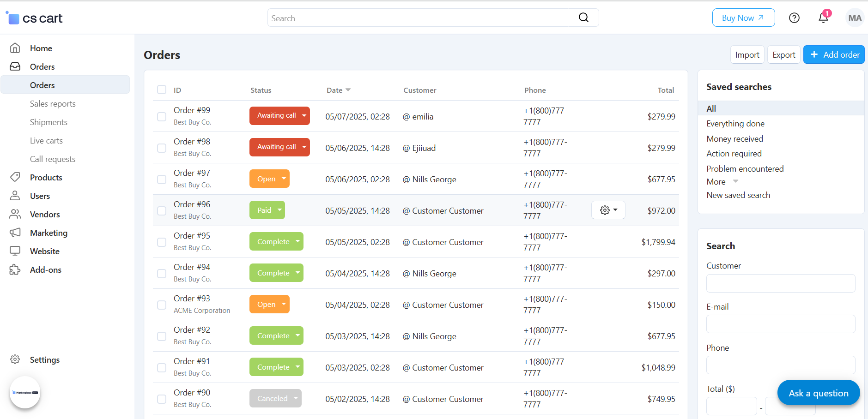Open gear actions menu for Order #96
Screen dimensions: 868x419
point(608,210)
